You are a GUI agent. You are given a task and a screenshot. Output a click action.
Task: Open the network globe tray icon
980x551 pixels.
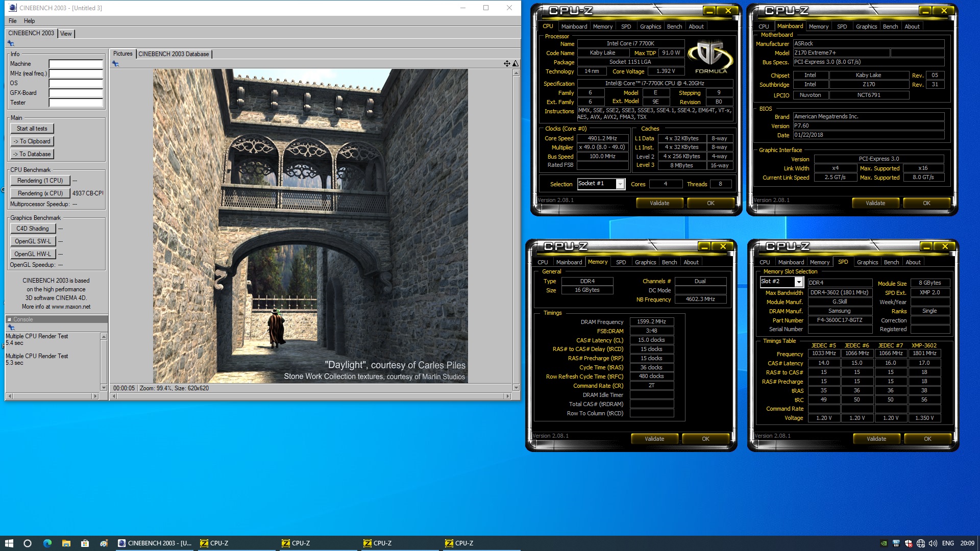coord(921,543)
